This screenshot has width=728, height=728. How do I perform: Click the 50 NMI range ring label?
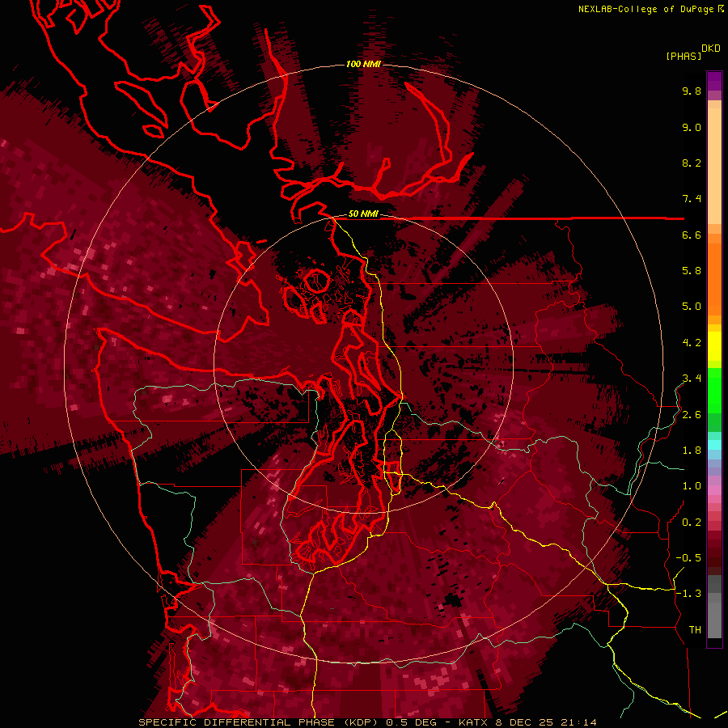[x=363, y=214]
